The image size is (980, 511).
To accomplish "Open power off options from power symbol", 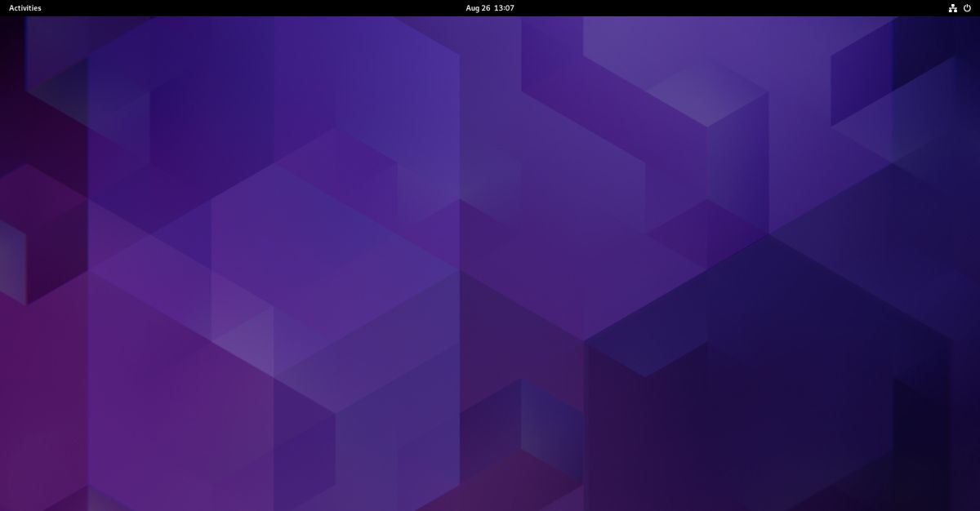I will pyautogui.click(x=967, y=8).
